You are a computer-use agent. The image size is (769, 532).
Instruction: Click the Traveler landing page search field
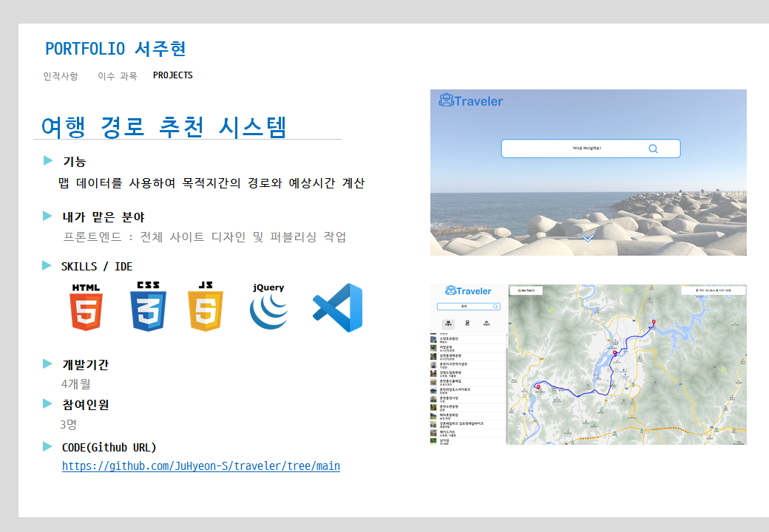(591, 149)
